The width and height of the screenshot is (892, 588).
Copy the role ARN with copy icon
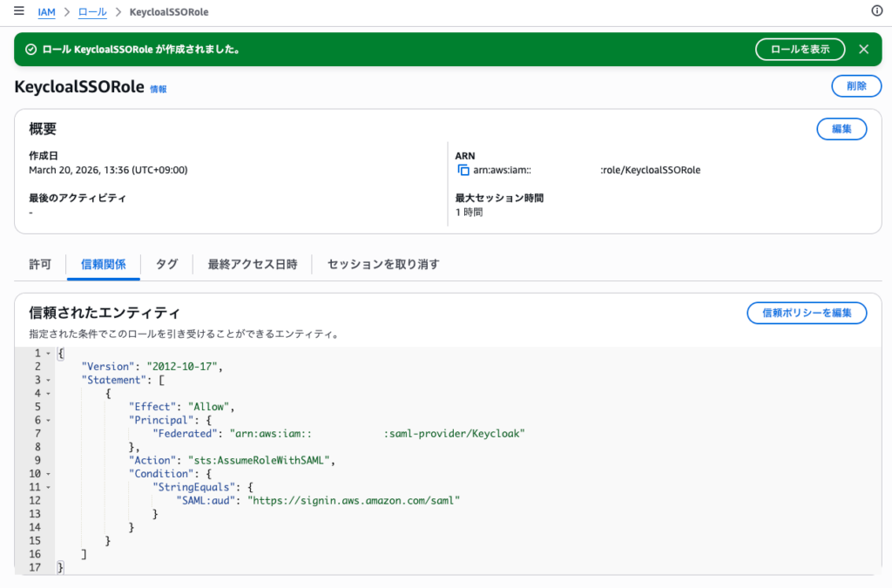(x=463, y=170)
